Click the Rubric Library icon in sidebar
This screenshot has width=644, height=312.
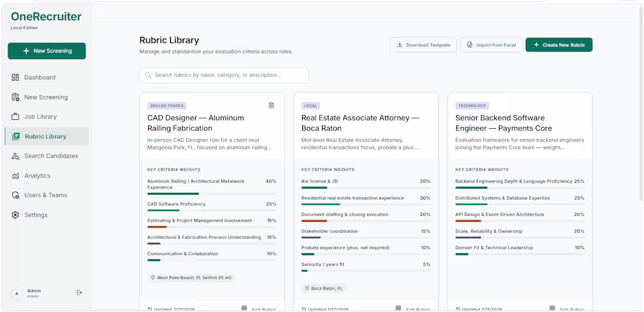16,136
